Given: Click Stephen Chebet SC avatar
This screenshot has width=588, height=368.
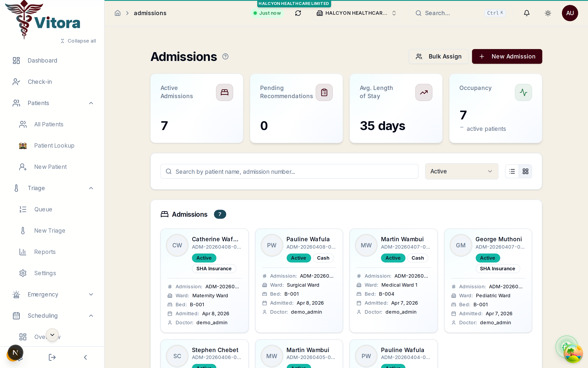Looking at the screenshot, I should click(177, 356).
